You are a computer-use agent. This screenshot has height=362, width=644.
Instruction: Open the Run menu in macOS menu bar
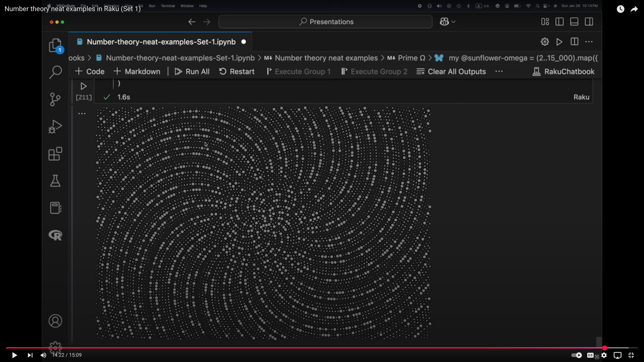152,6
